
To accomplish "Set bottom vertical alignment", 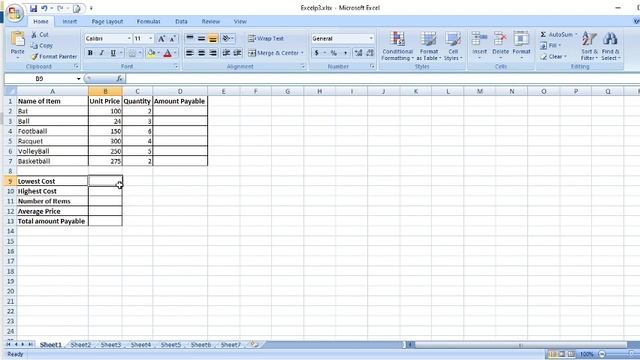I will click(x=213, y=38).
